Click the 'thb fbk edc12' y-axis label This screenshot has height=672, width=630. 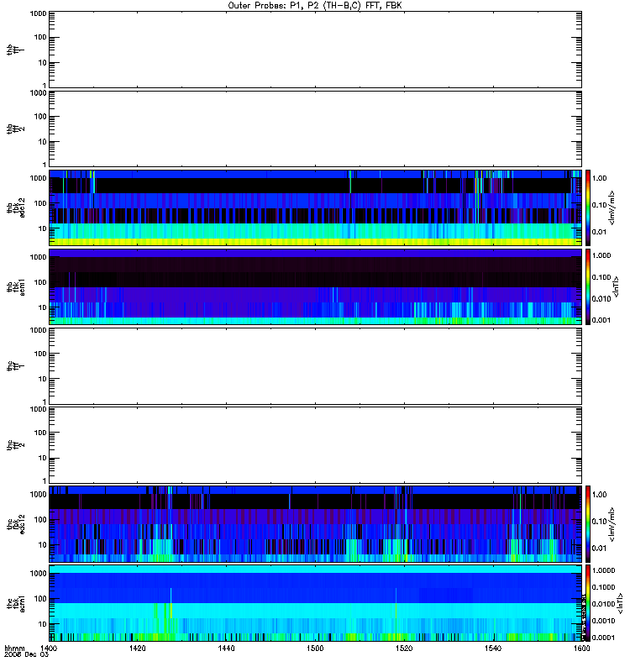[x=16, y=207]
